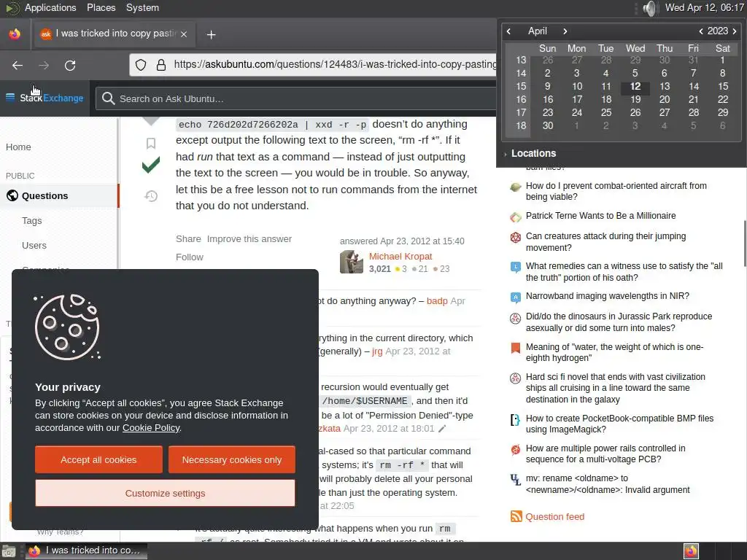Screen dimensions: 747x560
Task: Open the Places menu
Action: click(x=101, y=7)
